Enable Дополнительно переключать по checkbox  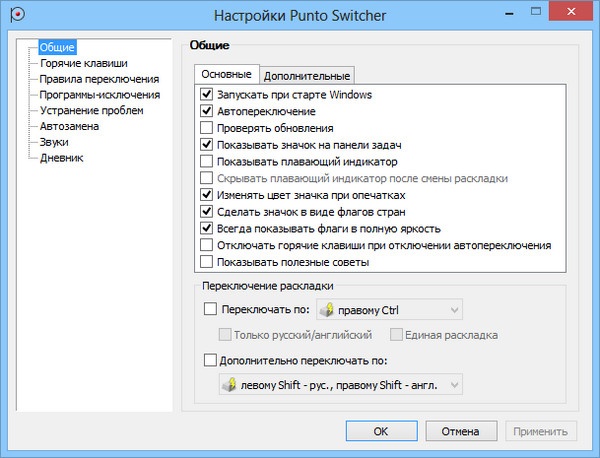tap(210, 360)
